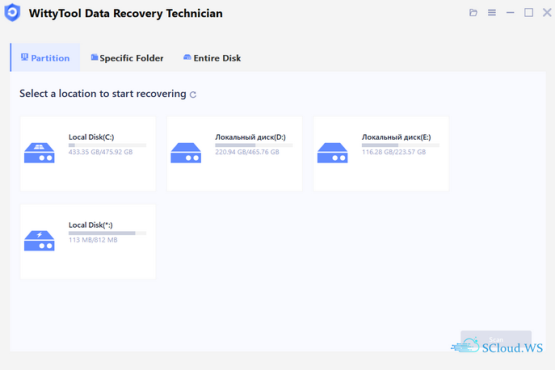Click the C: drive usage bar
The height and width of the screenshot is (370, 555).
(107, 145)
